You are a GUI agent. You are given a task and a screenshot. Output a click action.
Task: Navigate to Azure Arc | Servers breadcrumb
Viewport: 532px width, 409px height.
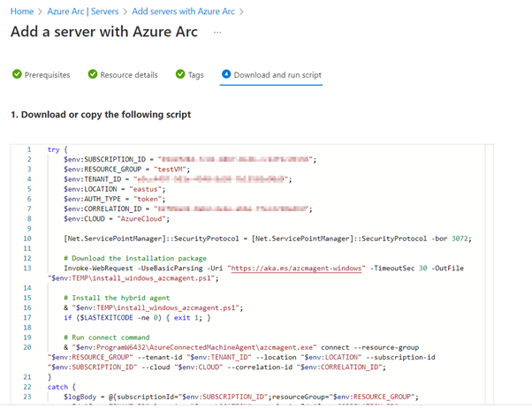pos(83,11)
